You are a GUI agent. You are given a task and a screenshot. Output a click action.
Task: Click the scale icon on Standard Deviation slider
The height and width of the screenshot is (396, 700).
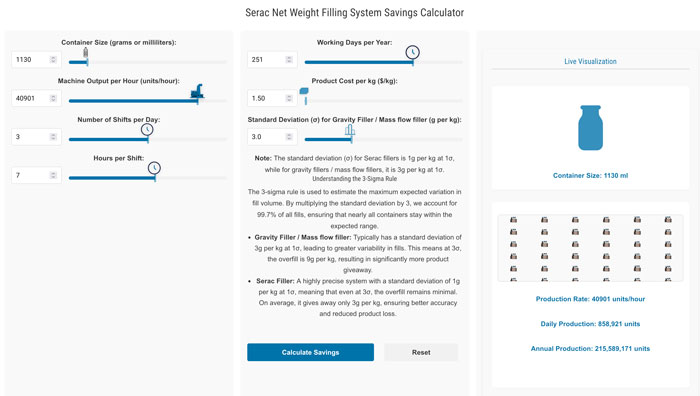(x=350, y=130)
